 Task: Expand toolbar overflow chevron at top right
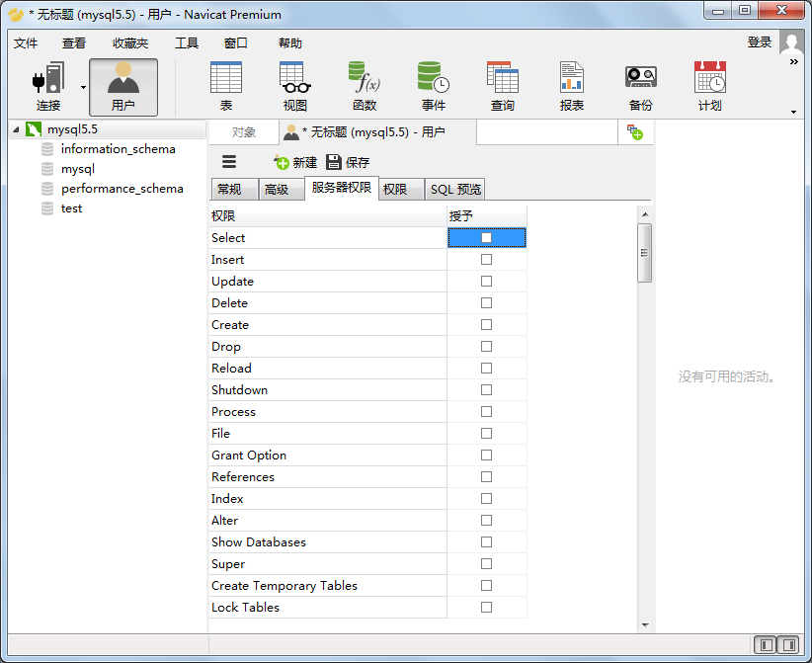click(x=794, y=61)
